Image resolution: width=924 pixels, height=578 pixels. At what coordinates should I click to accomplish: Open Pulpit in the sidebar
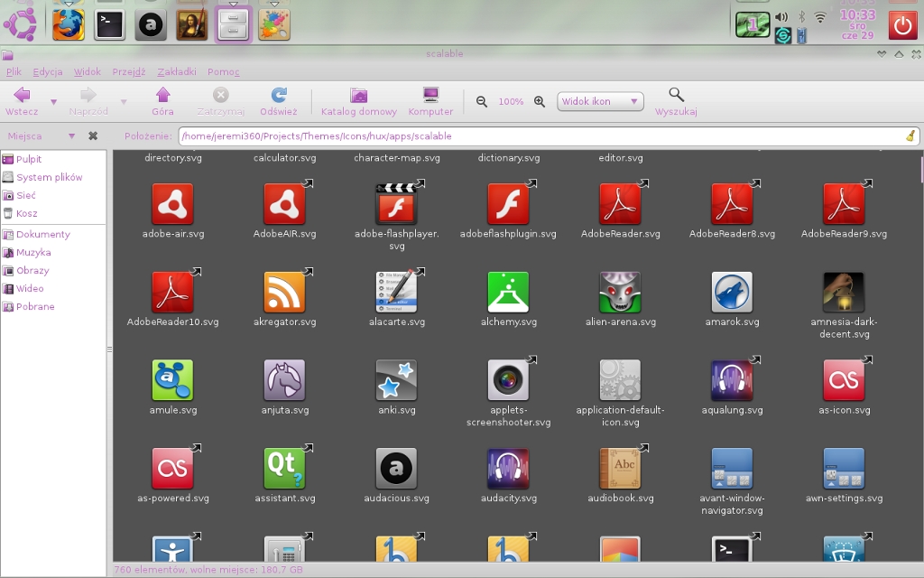point(22,159)
